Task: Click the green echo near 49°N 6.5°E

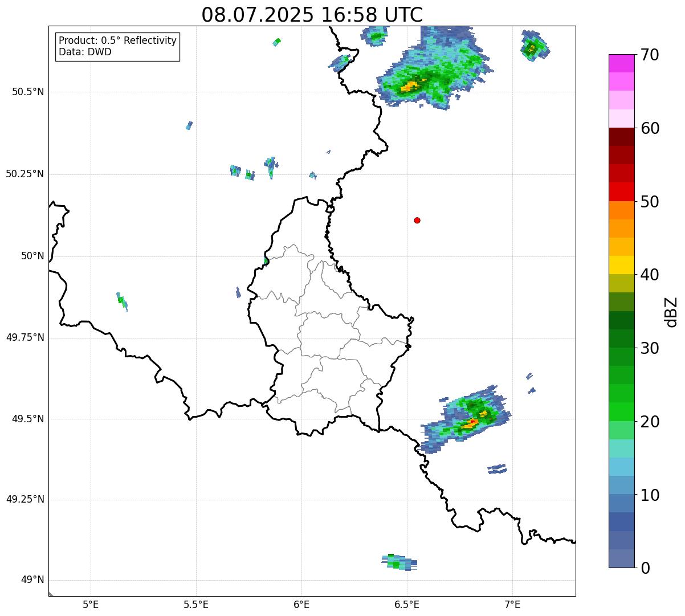Action: 398,562
